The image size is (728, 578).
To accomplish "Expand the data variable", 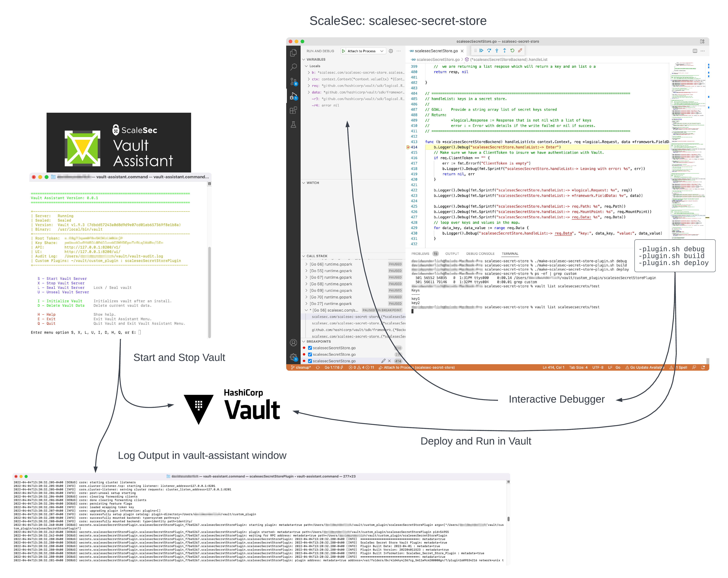I will (309, 92).
